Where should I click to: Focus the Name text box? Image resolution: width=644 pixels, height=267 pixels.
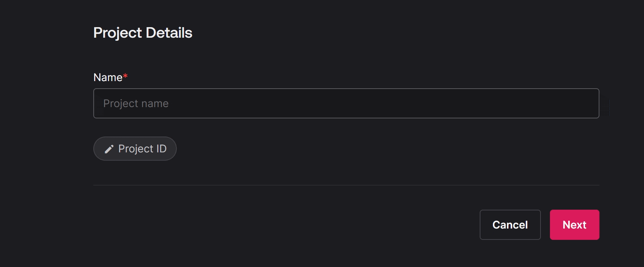[346, 103]
